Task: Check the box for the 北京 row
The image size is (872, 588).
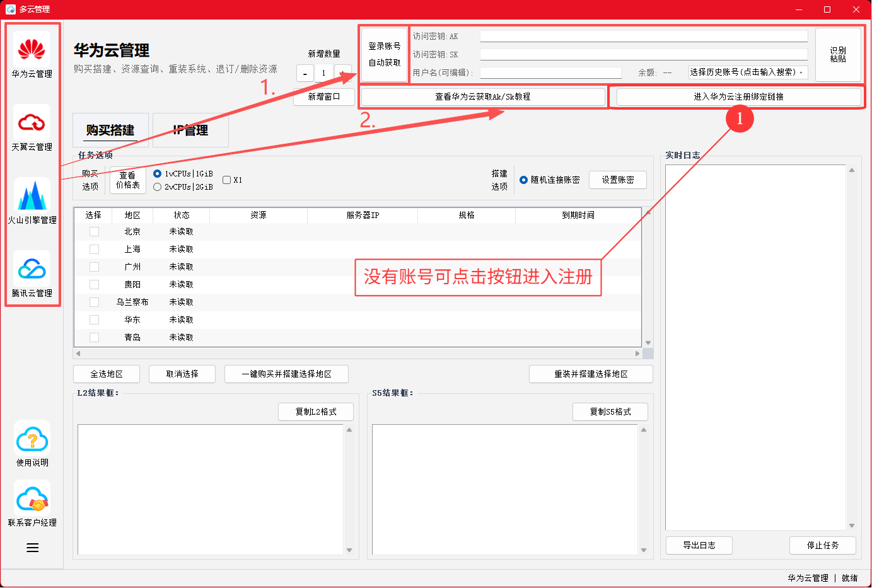Action: tap(94, 231)
